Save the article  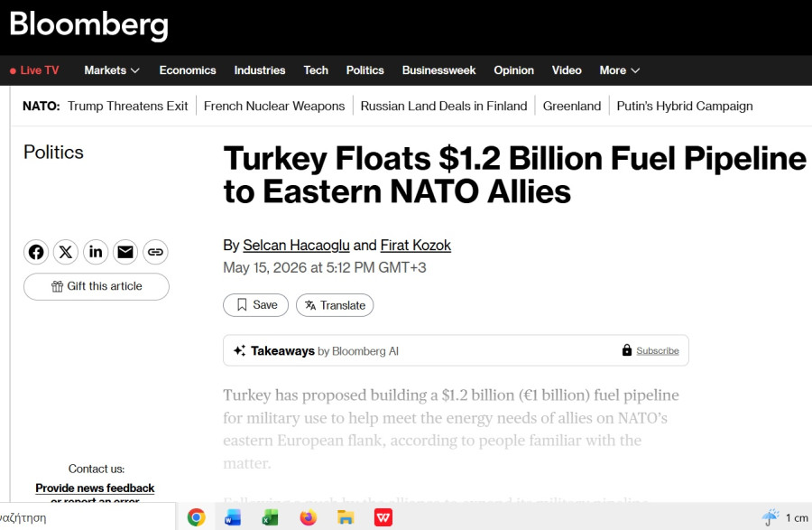(256, 305)
